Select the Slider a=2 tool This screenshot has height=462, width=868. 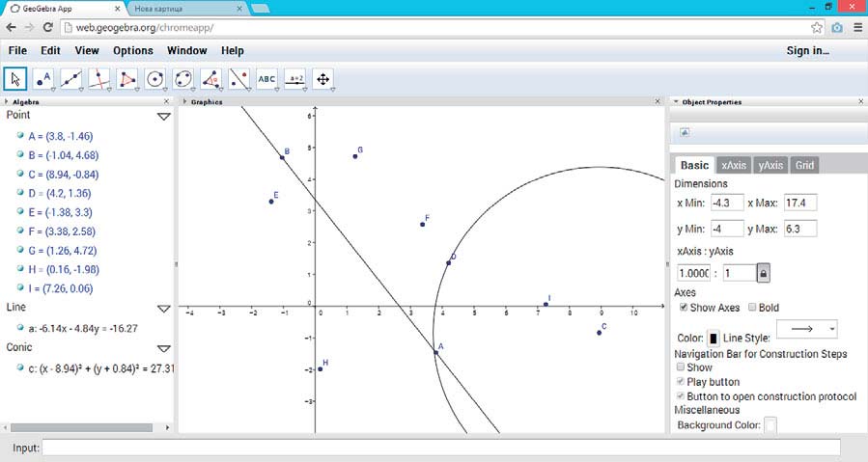(295, 79)
